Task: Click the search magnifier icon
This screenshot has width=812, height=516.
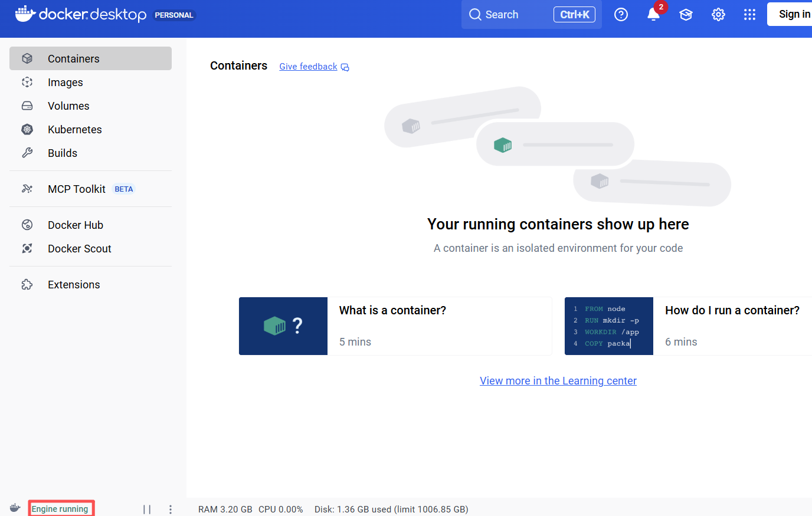Action: [x=475, y=14]
